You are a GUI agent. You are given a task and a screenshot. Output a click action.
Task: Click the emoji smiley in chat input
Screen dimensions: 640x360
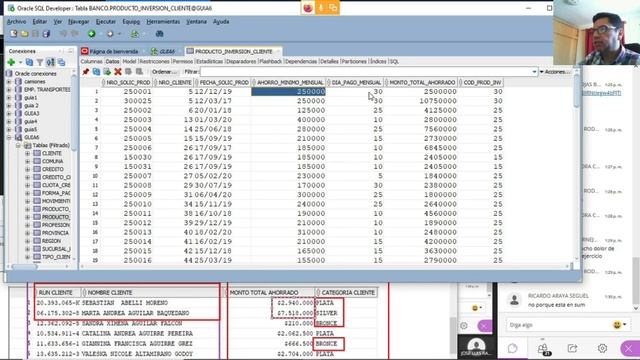point(617,325)
